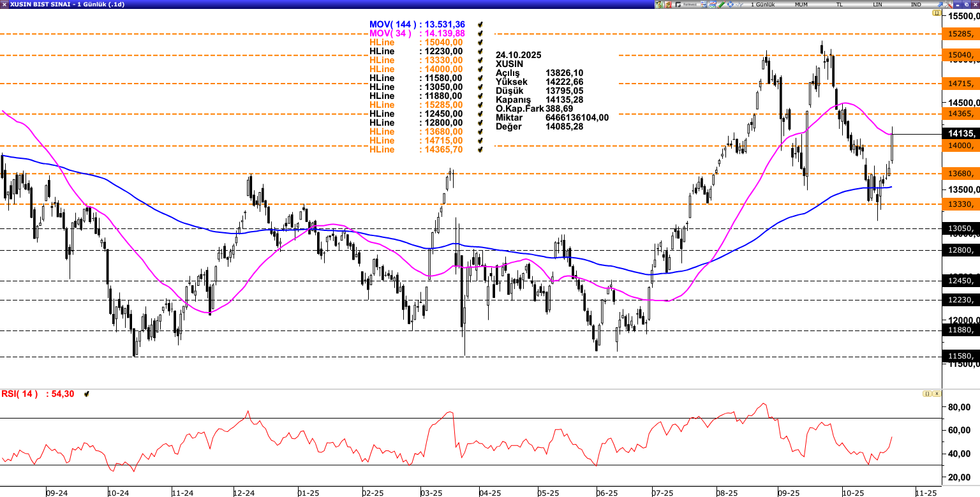This screenshot has height=497, width=980.
Task: Click the blue four-arrow move icon
Action: pos(730,4)
